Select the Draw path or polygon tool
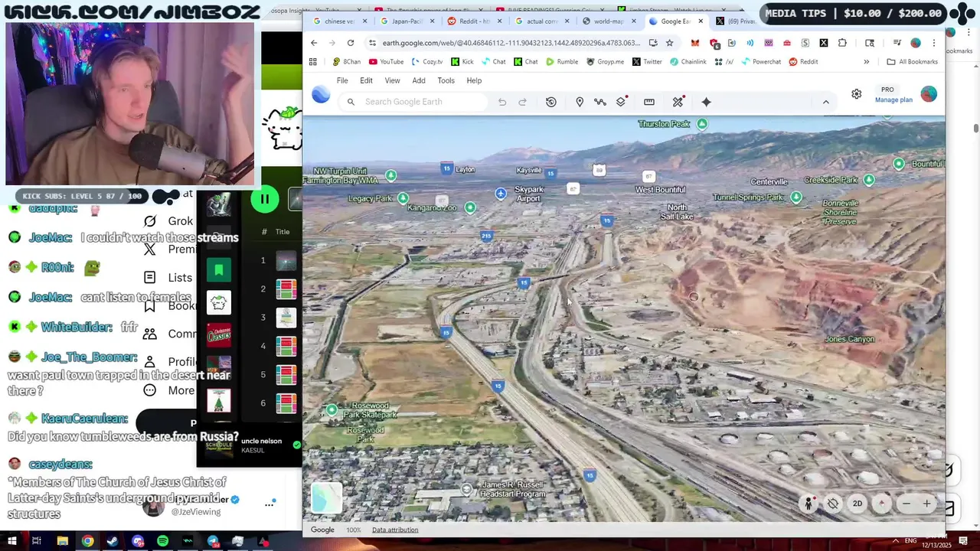The height and width of the screenshot is (551, 980). [600, 102]
